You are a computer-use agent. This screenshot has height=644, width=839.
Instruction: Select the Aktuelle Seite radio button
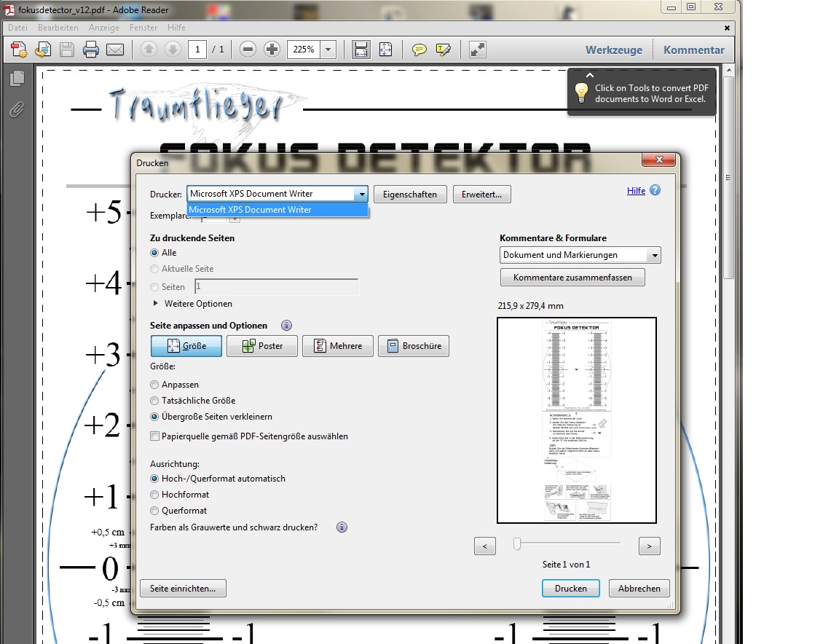[x=154, y=269]
